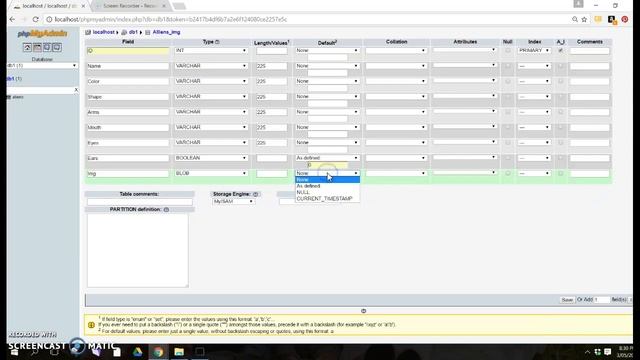Image resolution: width=640 pixels, height=360 pixels.
Task: Open Type dropdown for Name field
Action: pyautogui.click(x=211, y=66)
